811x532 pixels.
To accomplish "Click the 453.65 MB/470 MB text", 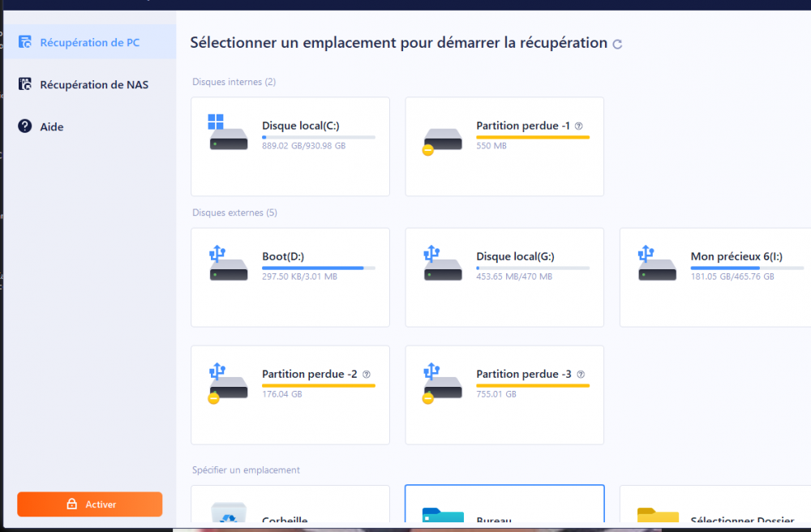I will 514,277.
